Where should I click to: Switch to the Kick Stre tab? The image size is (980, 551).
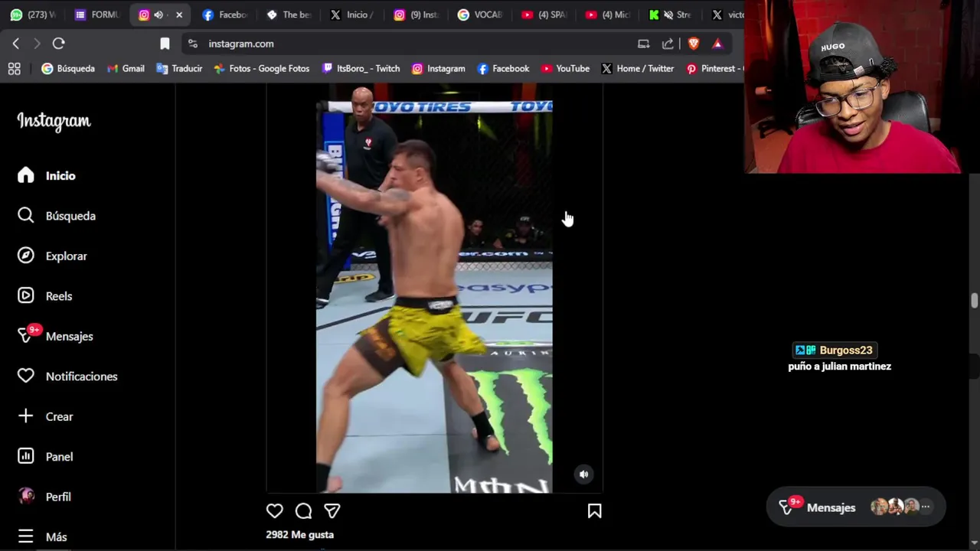(671, 15)
